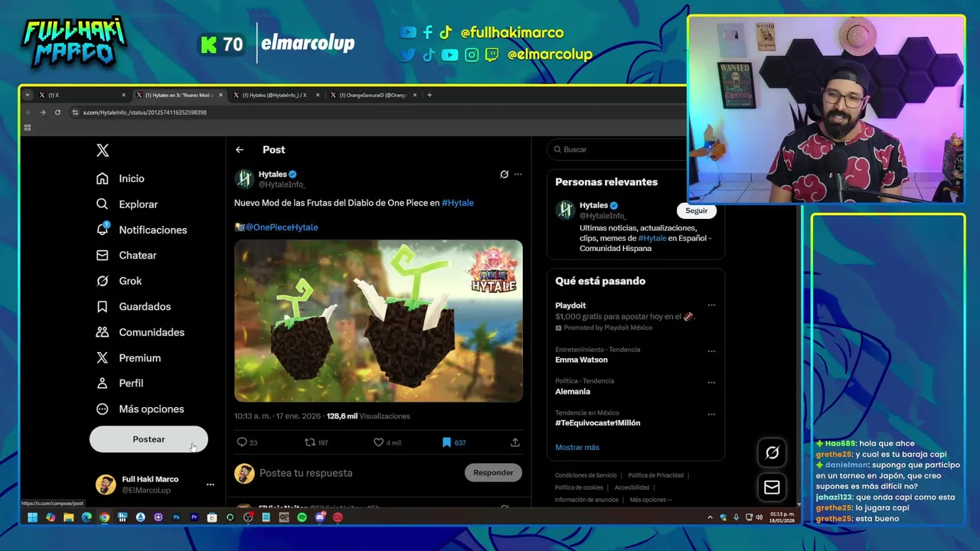Open Inicio home in sidebar

click(120, 178)
